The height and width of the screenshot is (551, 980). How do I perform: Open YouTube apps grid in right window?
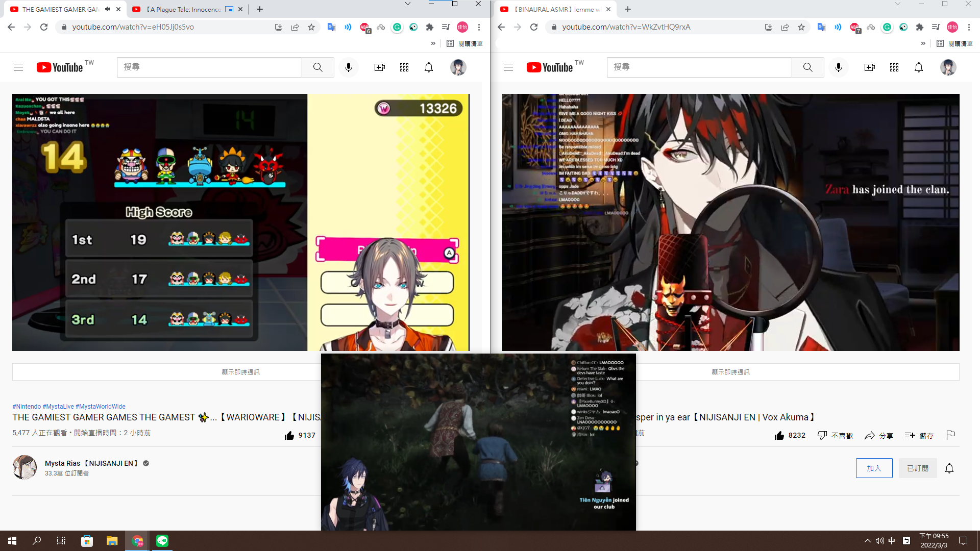[x=894, y=67]
